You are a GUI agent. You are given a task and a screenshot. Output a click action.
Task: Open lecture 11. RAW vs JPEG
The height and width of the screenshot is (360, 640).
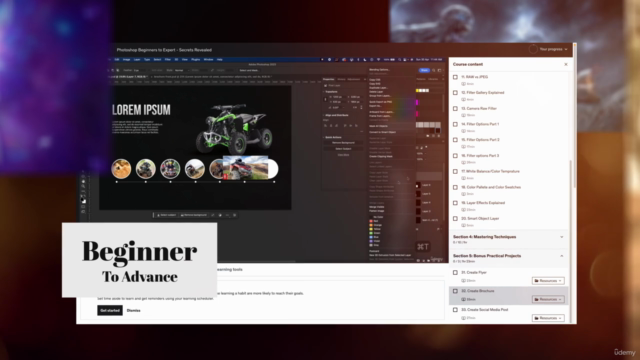[x=474, y=77]
